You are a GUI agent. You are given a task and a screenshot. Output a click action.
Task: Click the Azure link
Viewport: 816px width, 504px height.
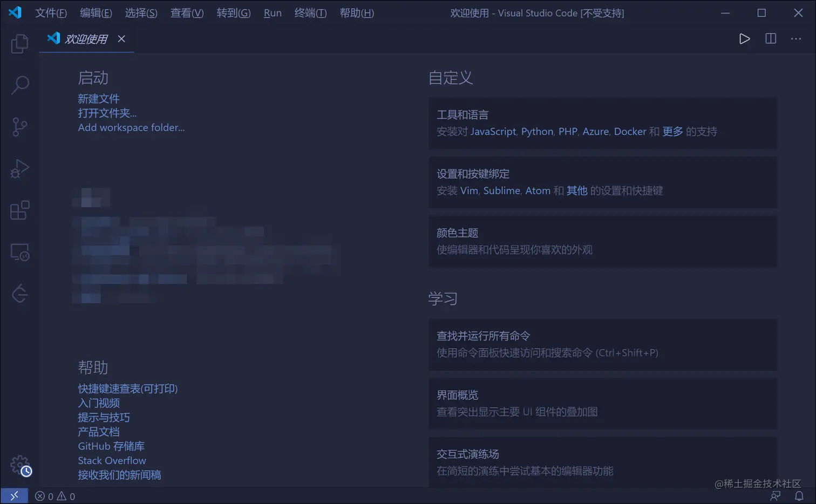(x=595, y=132)
